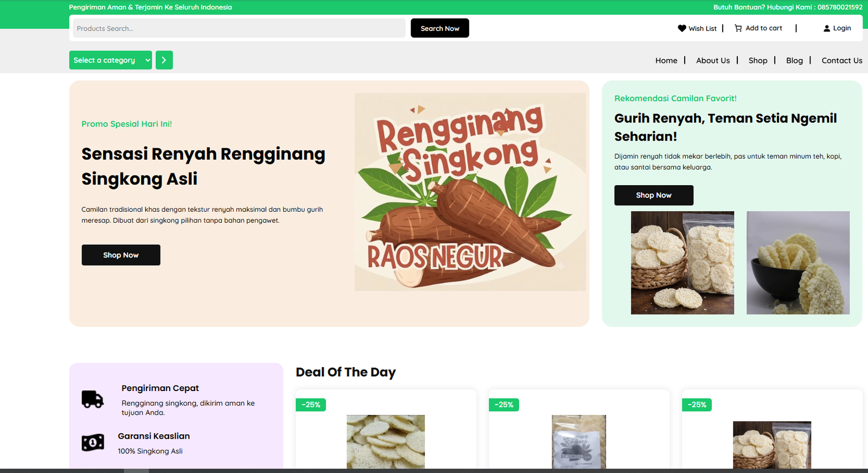Click the green arrow category button
Viewport: 868px width, 473px height.
[x=164, y=60]
